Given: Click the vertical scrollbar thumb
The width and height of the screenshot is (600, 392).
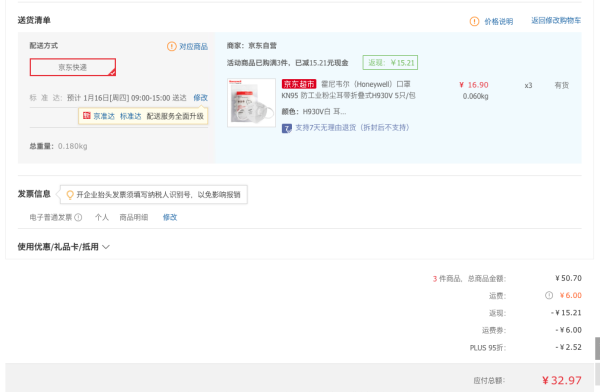Looking at the screenshot, I should [597, 348].
